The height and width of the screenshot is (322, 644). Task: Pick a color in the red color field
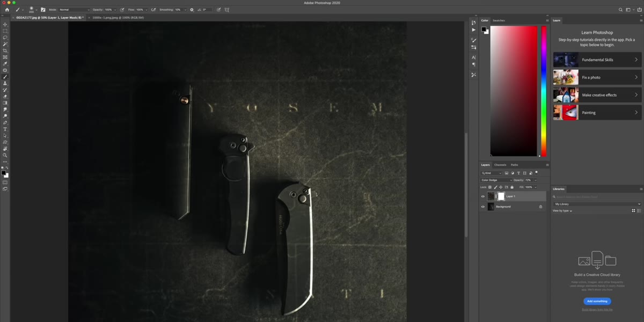coord(514,91)
